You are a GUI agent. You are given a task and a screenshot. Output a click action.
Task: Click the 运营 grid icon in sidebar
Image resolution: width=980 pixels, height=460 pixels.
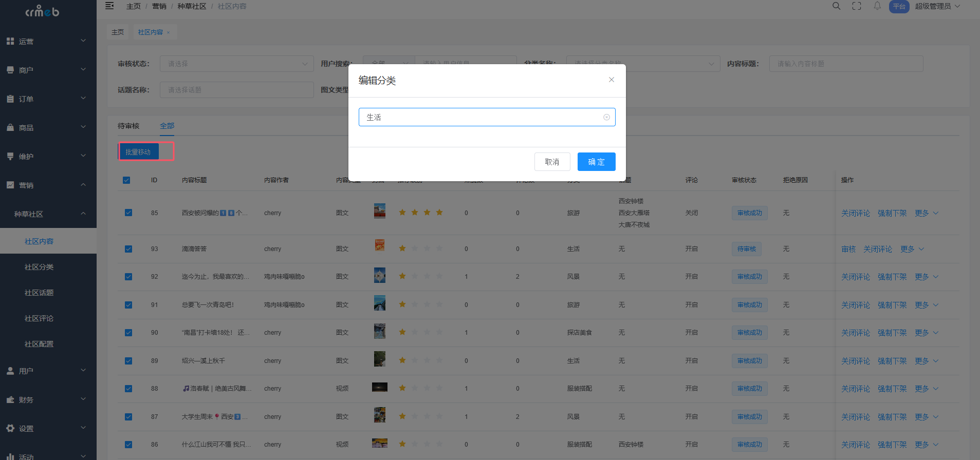(10, 41)
